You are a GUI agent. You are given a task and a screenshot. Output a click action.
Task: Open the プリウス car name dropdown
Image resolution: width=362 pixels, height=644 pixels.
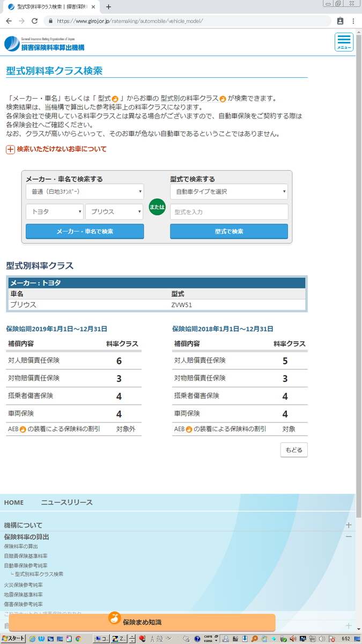[x=114, y=212]
